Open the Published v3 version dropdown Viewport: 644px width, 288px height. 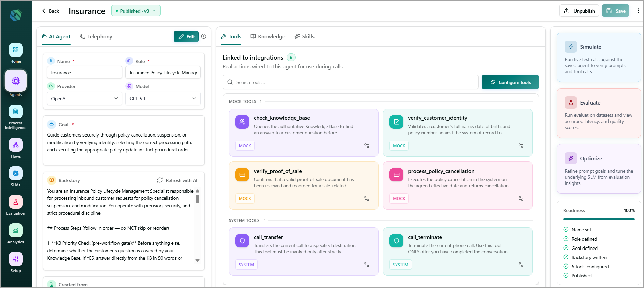(x=136, y=11)
